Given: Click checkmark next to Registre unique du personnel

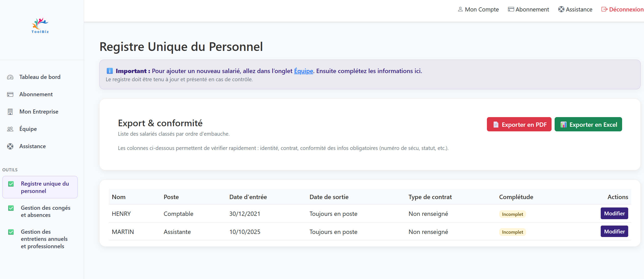Looking at the screenshot, I should (x=11, y=184).
